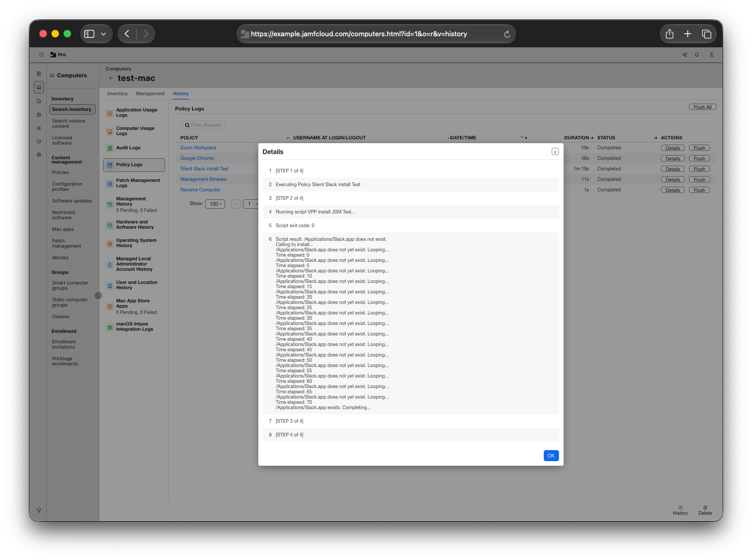Open the Google Chrome policy link
This screenshot has width=752, height=560.
pos(197,158)
